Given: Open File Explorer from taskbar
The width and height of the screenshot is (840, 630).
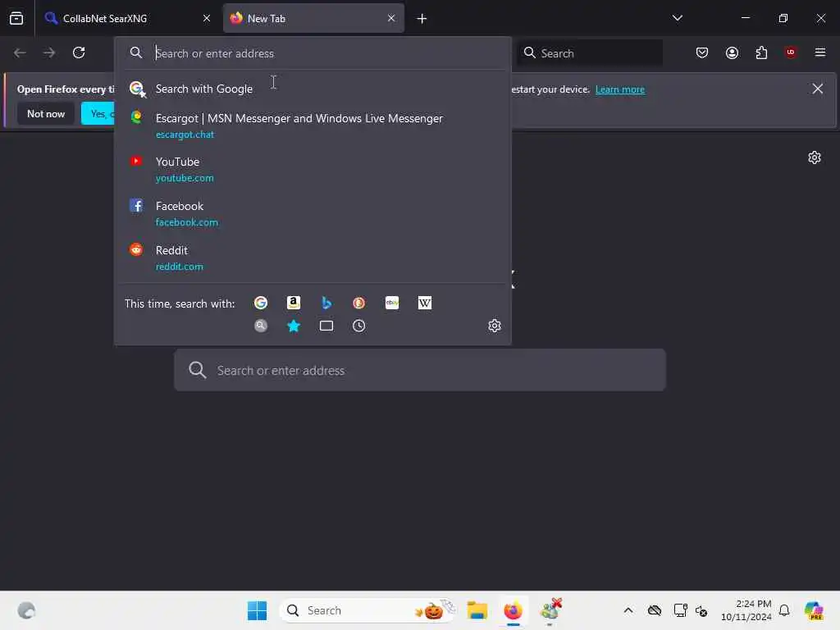Looking at the screenshot, I should tap(477, 610).
